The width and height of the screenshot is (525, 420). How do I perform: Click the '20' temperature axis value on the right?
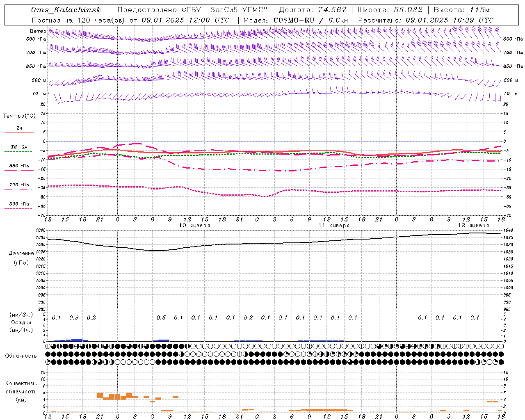coord(506,104)
